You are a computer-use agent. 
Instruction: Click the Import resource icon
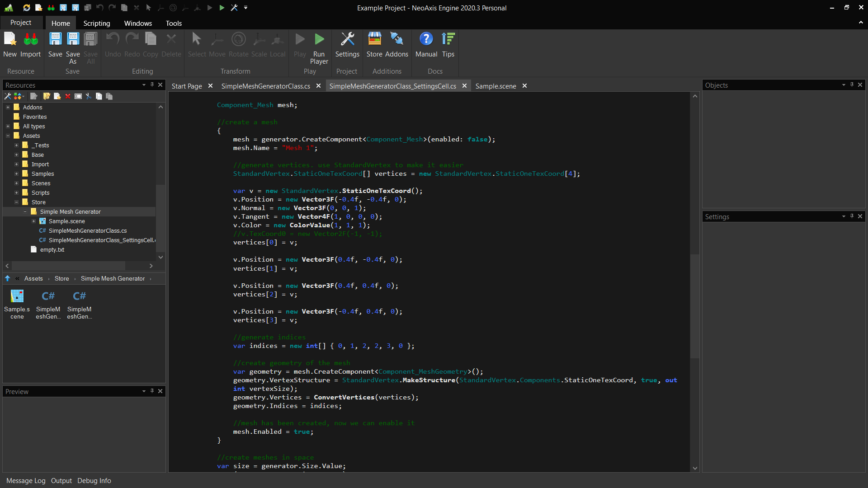point(30,43)
